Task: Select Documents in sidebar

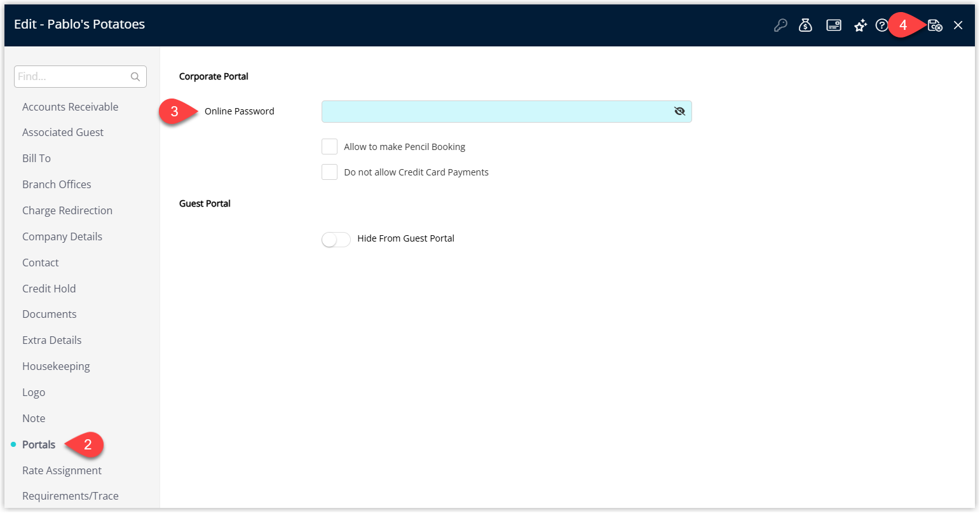Action: pyautogui.click(x=50, y=314)
